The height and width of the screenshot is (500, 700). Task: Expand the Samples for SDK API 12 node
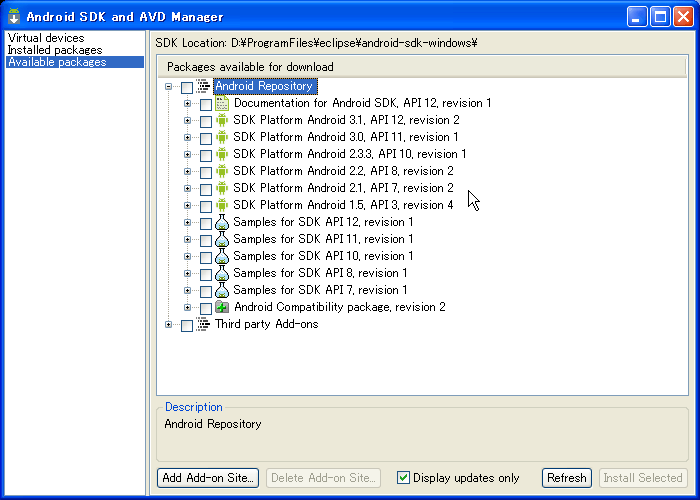[x=188, y=222]
